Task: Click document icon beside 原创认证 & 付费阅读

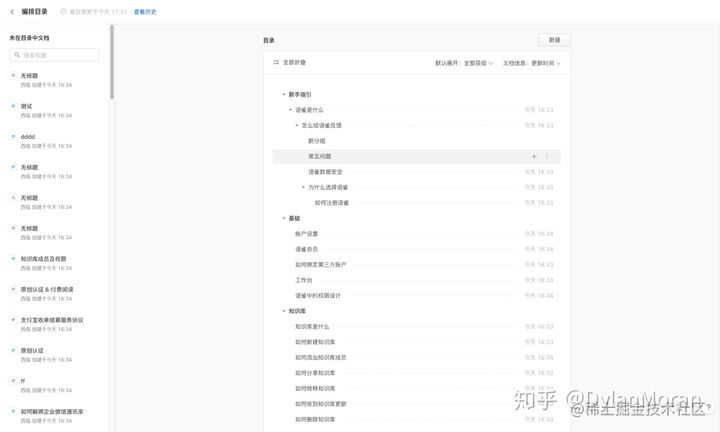Action: (13, 289)
